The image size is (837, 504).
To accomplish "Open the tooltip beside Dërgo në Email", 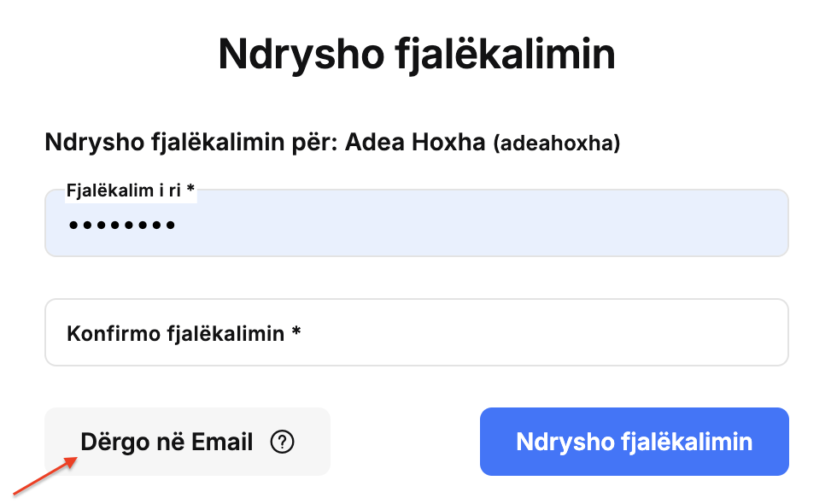I will [282, 442].
